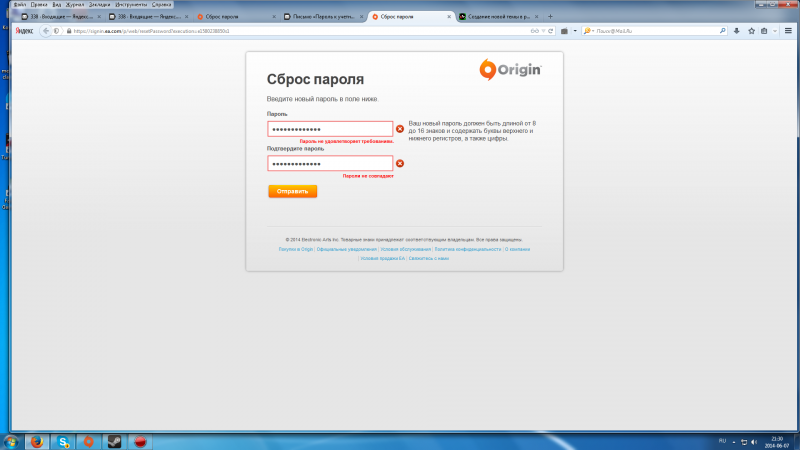Viewport: 800px width, 450px height.
Task: Click the Пароли не совпадают error text
Action: point(368,176)
